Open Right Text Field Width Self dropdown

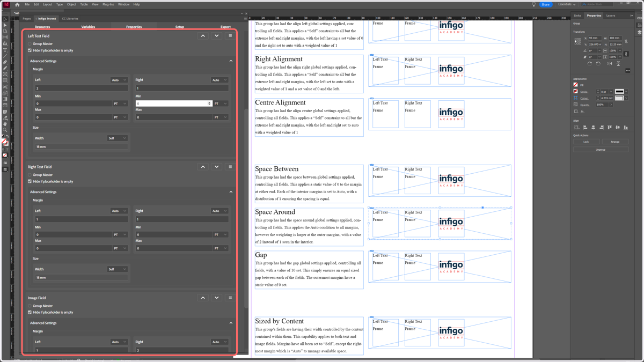[x=117, y=269]
